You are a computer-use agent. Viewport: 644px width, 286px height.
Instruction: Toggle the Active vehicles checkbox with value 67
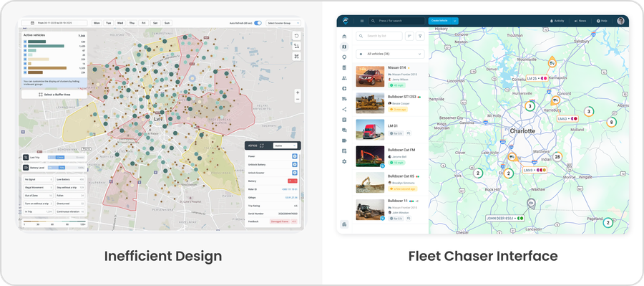25,50
